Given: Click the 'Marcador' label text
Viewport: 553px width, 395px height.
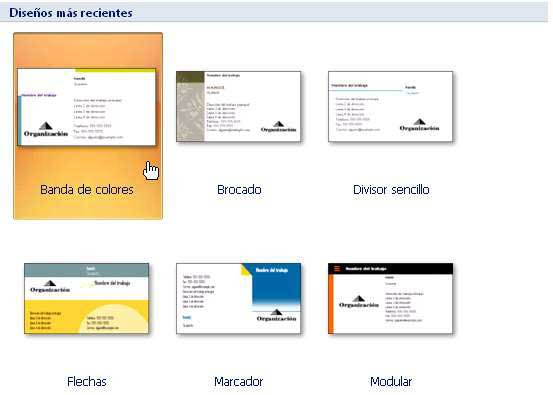Looking at the screenshot, I should coord(239,382).
